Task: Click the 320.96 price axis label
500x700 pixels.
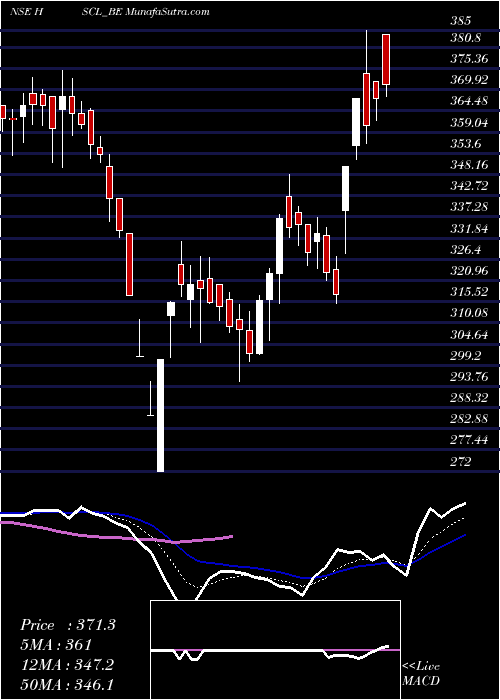Action: coord(469,271)
